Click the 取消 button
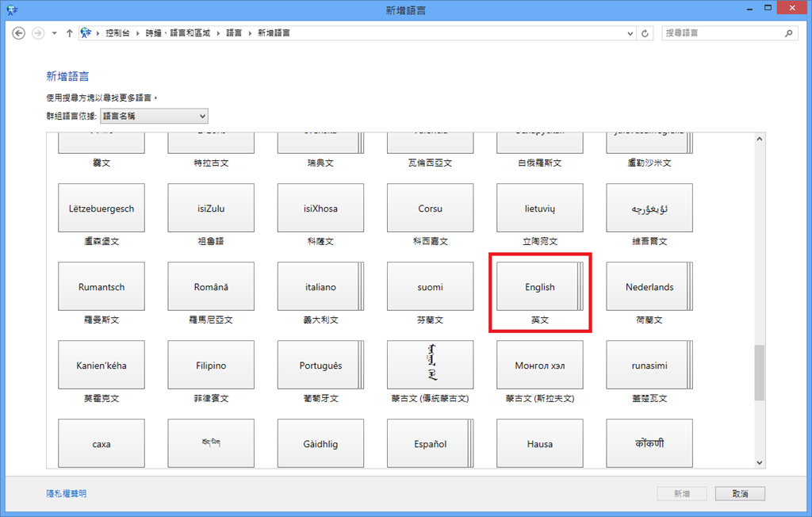Screen dimensions: 812x517 (740, 494)
